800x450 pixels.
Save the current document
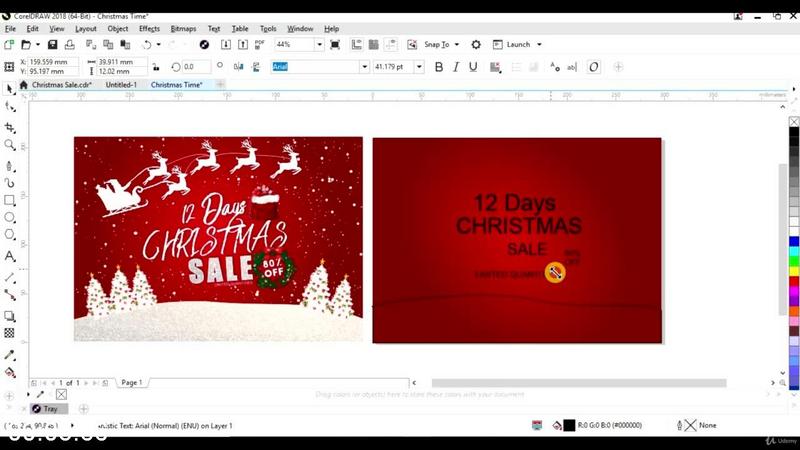(x=52, y=44)
